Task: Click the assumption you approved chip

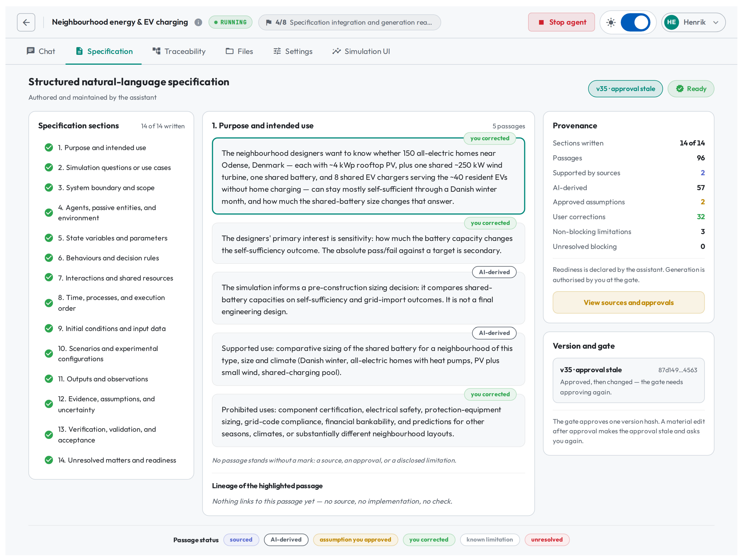Action: click(355, 540)
